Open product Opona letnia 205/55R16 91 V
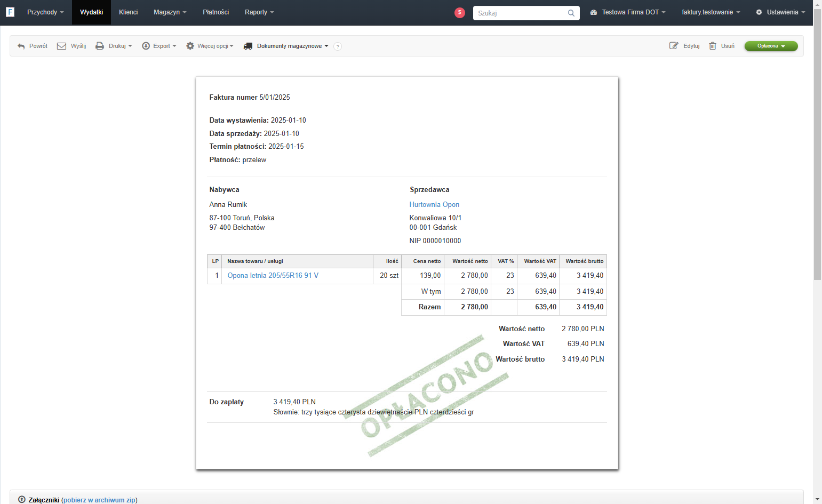Viewport: 822px width, 504px height. tap(273, 276)
